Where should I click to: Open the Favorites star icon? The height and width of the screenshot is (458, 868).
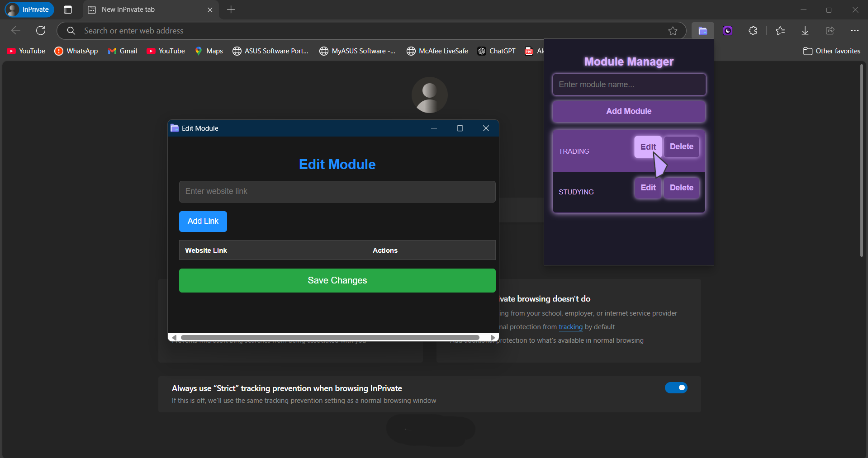(x=779, y=30)
